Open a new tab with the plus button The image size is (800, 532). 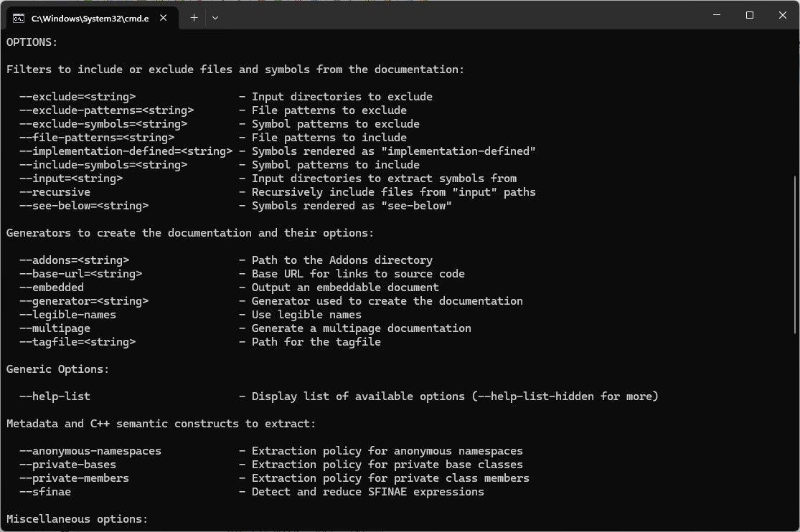(194, 18)
